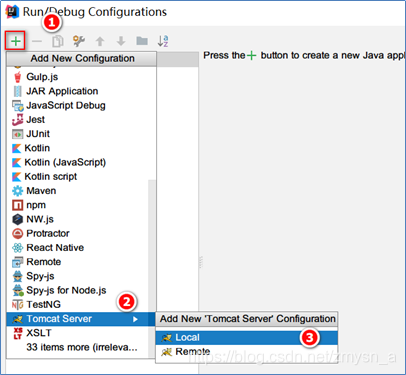Select NW.js configuration type
406x375 pixels.
coord(77,219)
